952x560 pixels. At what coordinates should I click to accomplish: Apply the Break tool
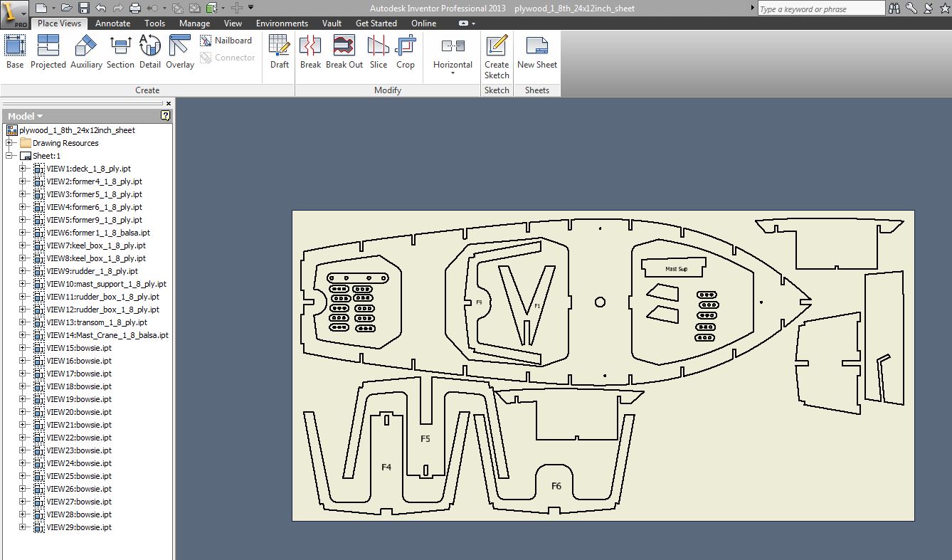click(310, 52)
